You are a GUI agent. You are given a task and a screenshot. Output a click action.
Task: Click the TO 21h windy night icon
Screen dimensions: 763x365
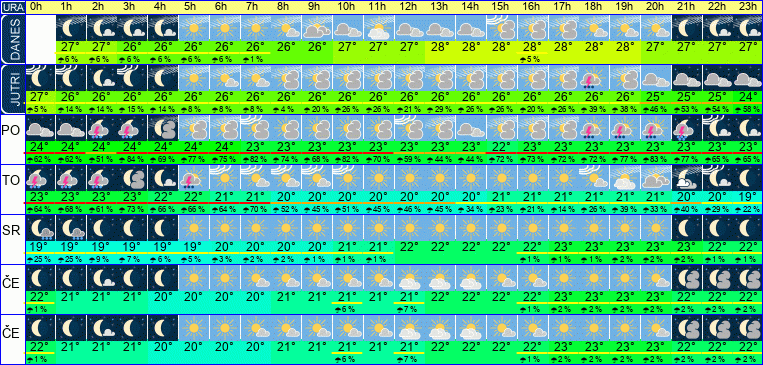(x=687, y=178)
